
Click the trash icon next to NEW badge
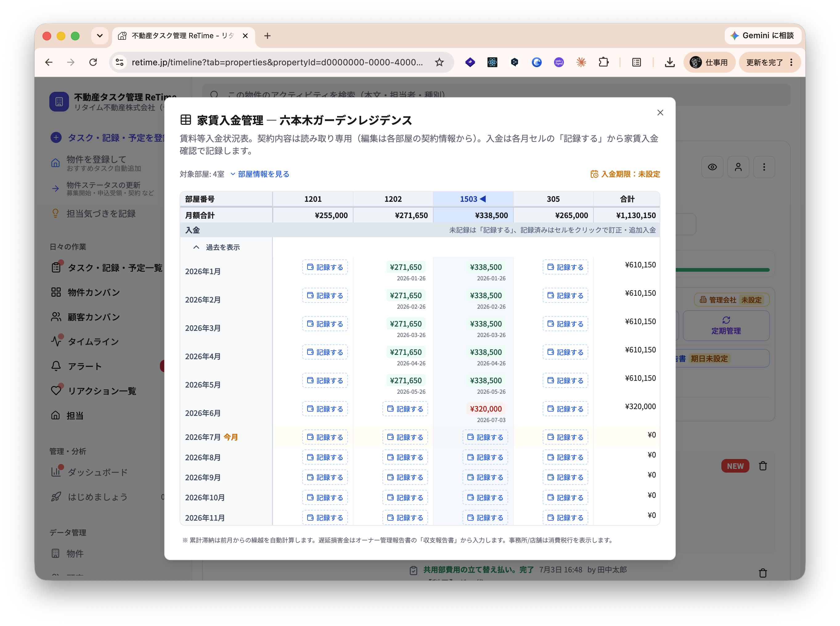[x=763, y=466]
